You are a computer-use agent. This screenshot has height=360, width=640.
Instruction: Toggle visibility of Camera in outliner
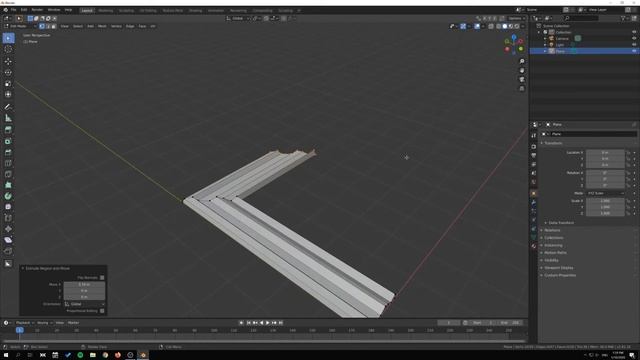pyautogui.click(x=634, y=38)
